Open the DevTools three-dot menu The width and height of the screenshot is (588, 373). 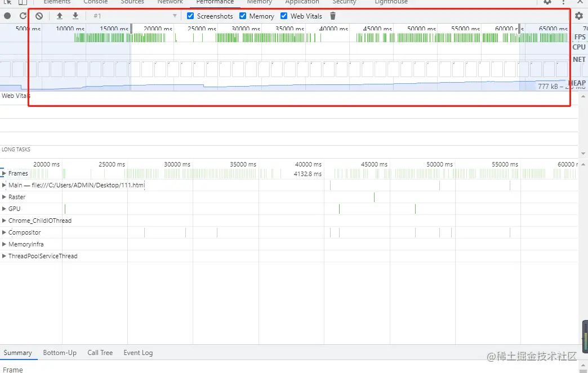[563, 2]
